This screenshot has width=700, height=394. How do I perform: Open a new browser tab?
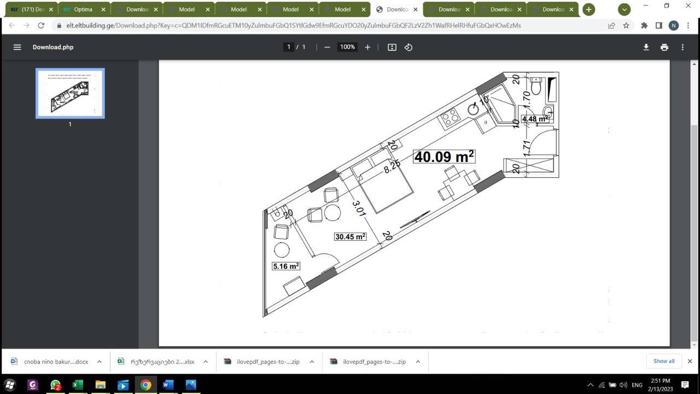coord(589,9)
